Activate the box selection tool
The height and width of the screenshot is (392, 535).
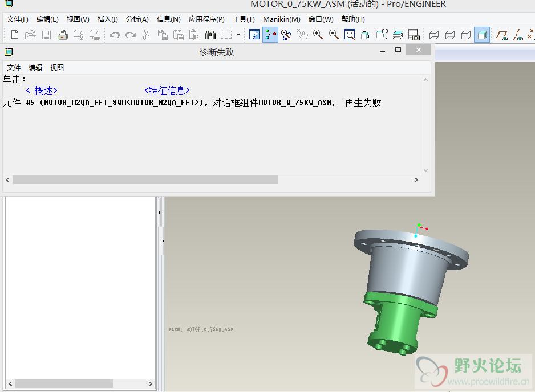coord(226,35)
